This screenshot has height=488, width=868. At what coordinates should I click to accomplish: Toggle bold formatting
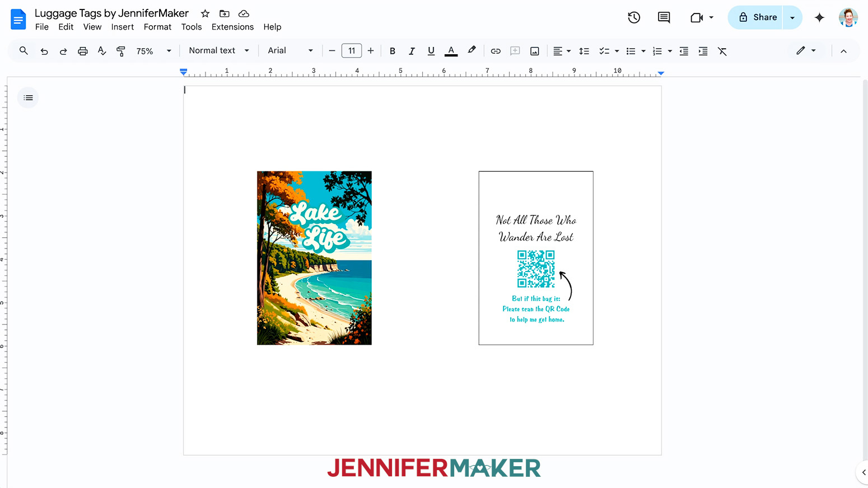(x=393, y=51)
